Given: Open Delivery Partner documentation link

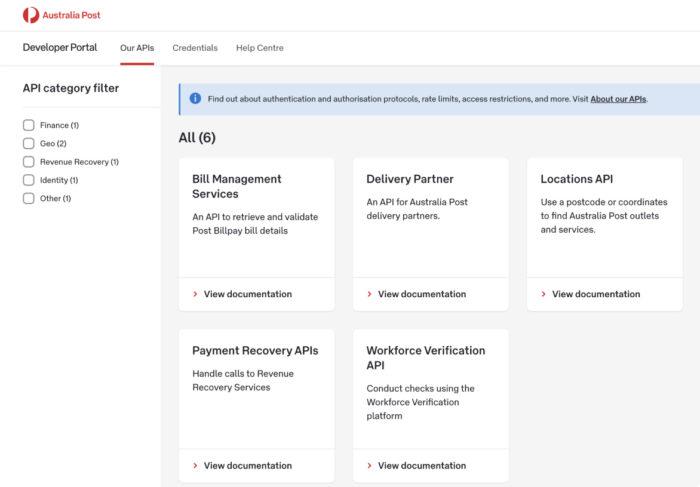Looking at the screenshot, I should [x=421, y=294].
